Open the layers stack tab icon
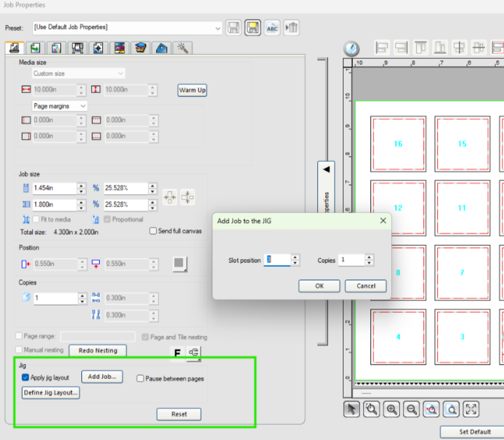The image size is (504, 440). pos(140,49)
